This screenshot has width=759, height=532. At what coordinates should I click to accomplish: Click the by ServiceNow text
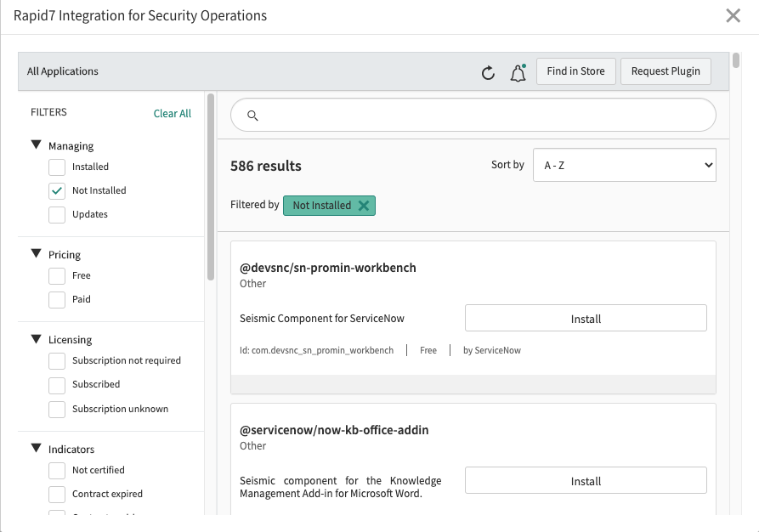coord(492,350)
